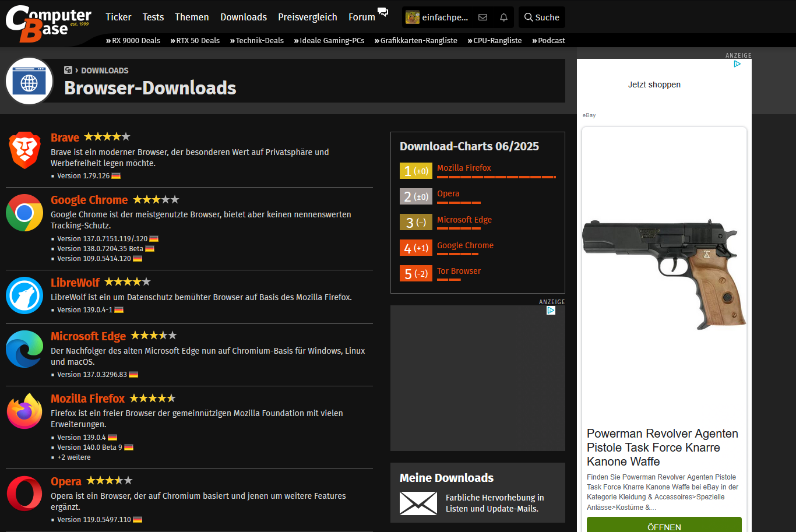
Task: Click the AdChoices icon on the eBay ad
Action: (x=737, y=64)
